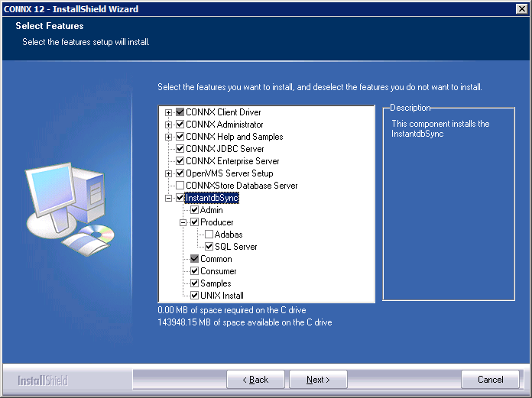Click the space required on C drive text
The width and height of the screenshot is (532, 398).
(232, 310)
